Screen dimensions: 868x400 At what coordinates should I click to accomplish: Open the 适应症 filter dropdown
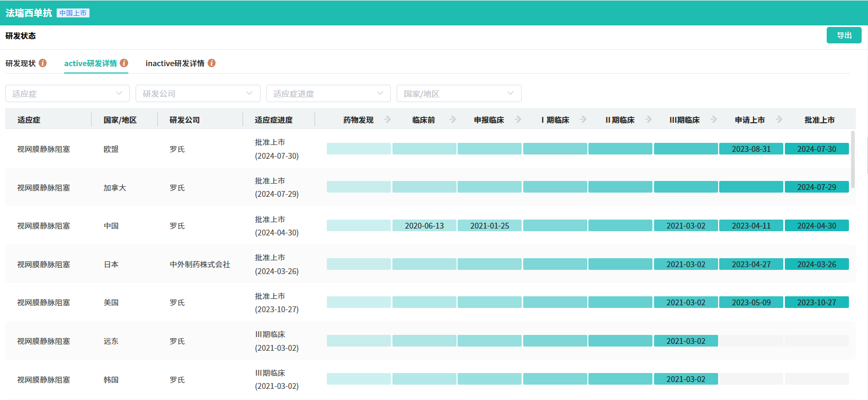pos(67,94)
